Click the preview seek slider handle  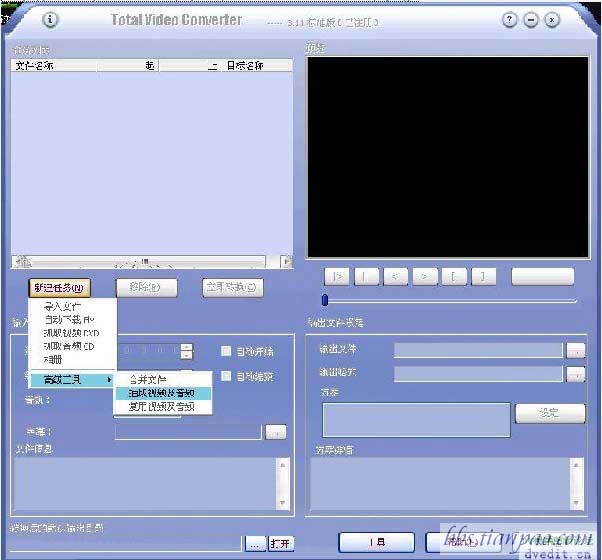pyautogui.click(x=325, y=300)
